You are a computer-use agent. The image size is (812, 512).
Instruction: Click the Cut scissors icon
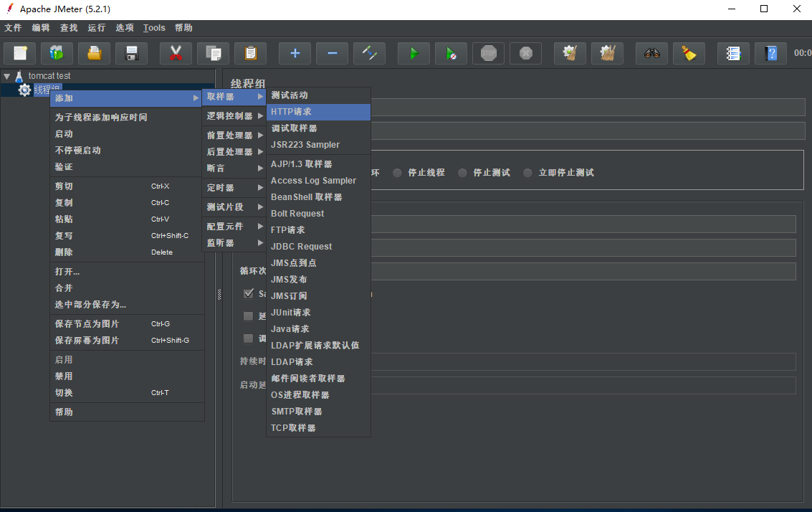[176, 53]
